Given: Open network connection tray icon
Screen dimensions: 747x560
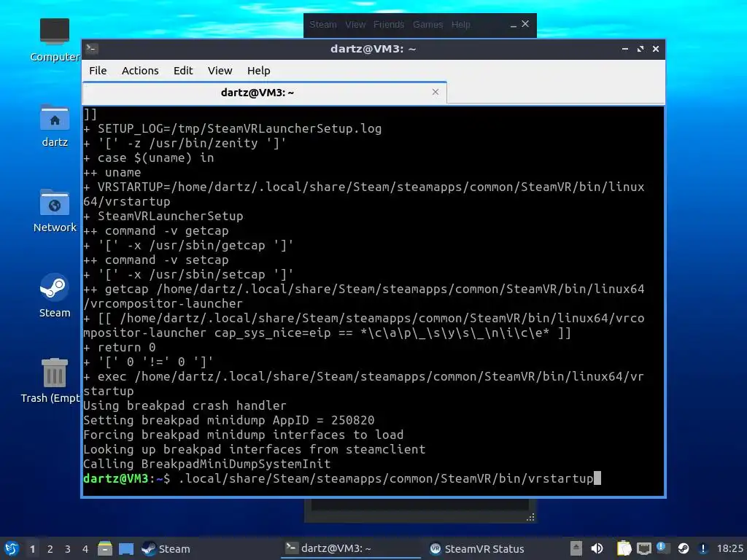Looking at the screenshot, I should tap(643, 548).
